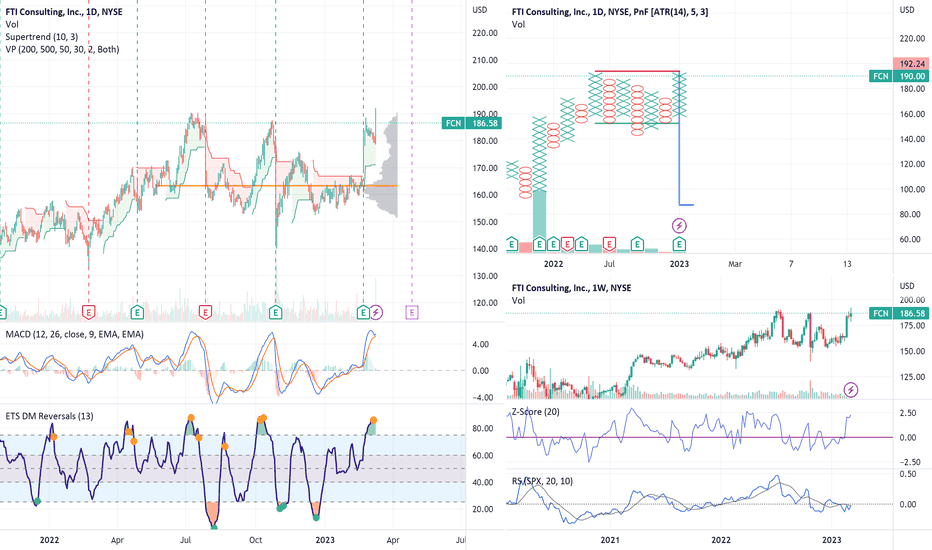Click the green earnings marker beside the lightning icon on daily chart
932x550 pixels.
(363, 312)
